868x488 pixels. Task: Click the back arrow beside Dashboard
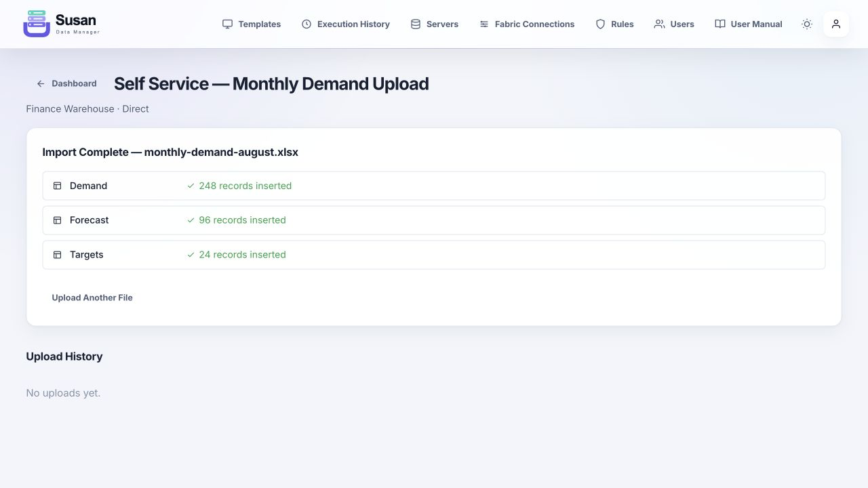(x=41, y=83)
